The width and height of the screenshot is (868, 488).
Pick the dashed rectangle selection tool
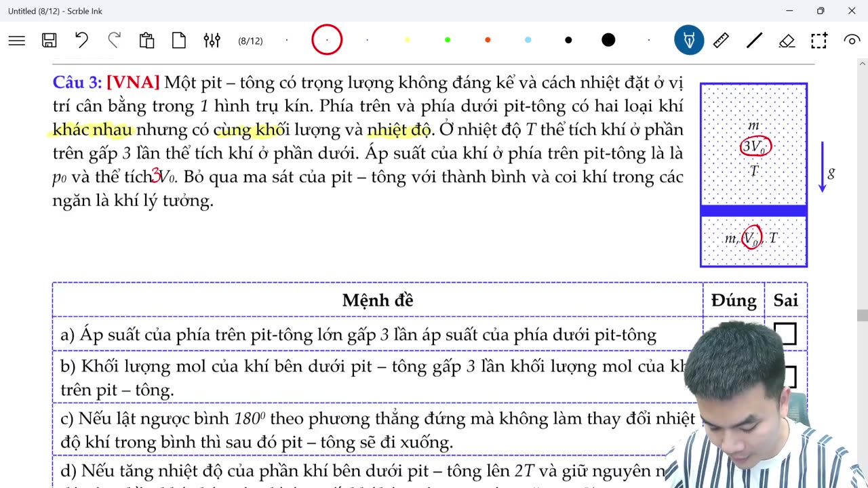point(819,41)
